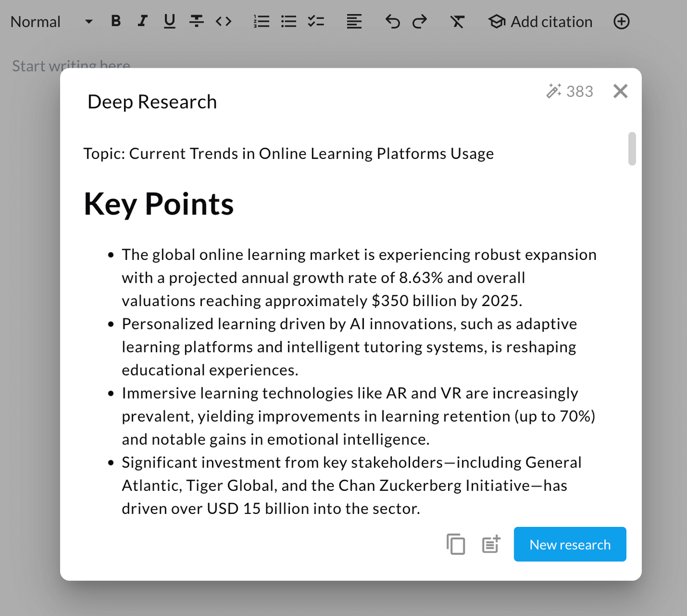The image size is (687, 616).
Task: Clear text formatting
Action: pyautogui.click(x=457, y=21)
